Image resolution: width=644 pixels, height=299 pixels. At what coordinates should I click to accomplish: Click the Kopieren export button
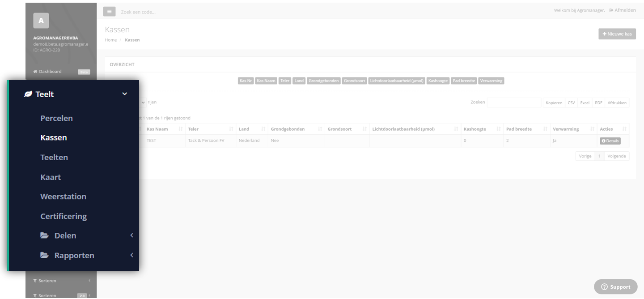554,103
